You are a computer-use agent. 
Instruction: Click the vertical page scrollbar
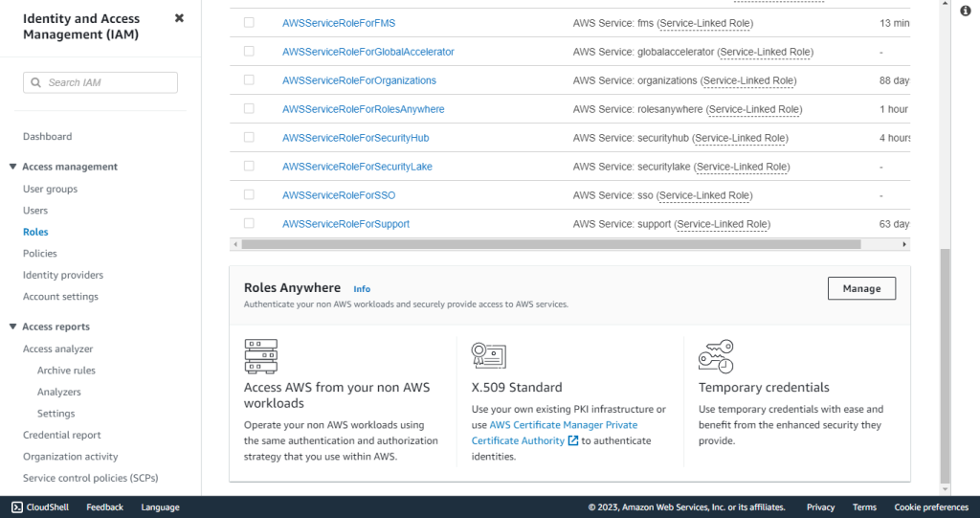[x=945, y=366]
